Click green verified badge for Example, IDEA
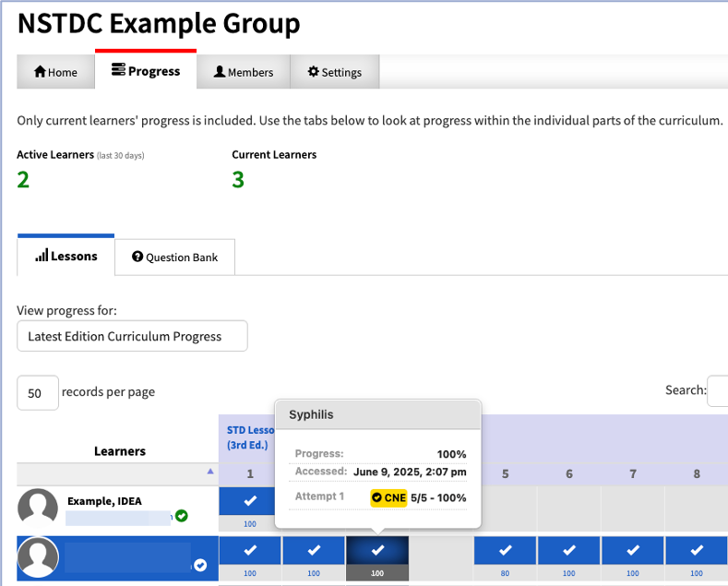 182,516
